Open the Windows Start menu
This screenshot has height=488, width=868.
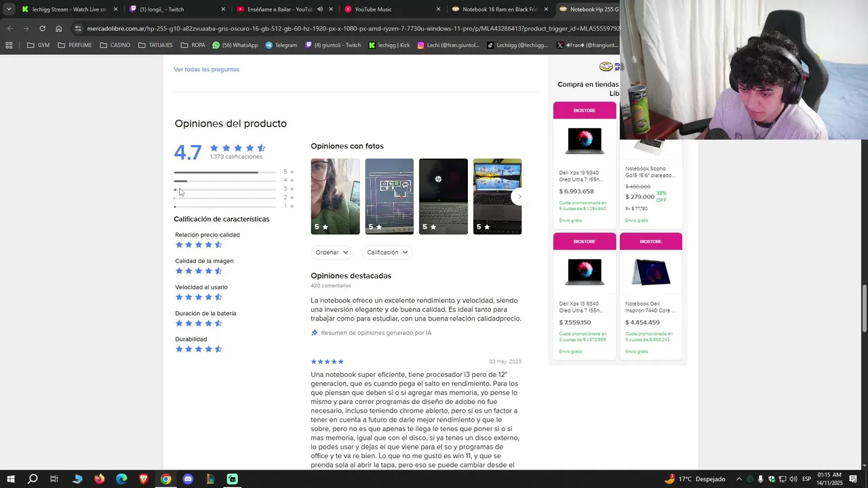tap(10, 479)
